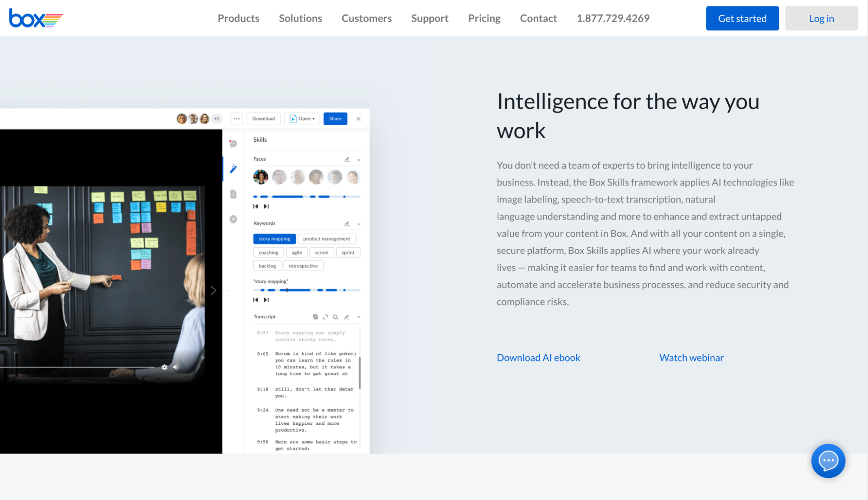Open the Solutions menu
This screenshot has width=868, height=500.
[300, 18]
